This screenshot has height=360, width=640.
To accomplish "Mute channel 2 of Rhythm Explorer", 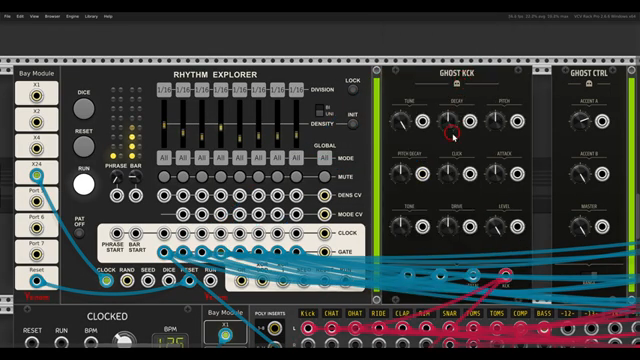I will (183, 177).
